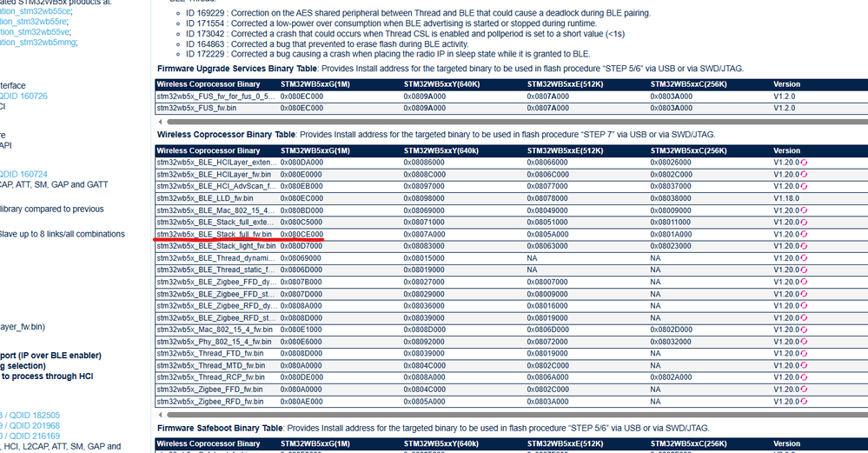Screen dimensions: 868x453
Task: Click the update icon in the stm32wb5x_Thread_RCP_fw.bin row
Action: coord(804,377)
